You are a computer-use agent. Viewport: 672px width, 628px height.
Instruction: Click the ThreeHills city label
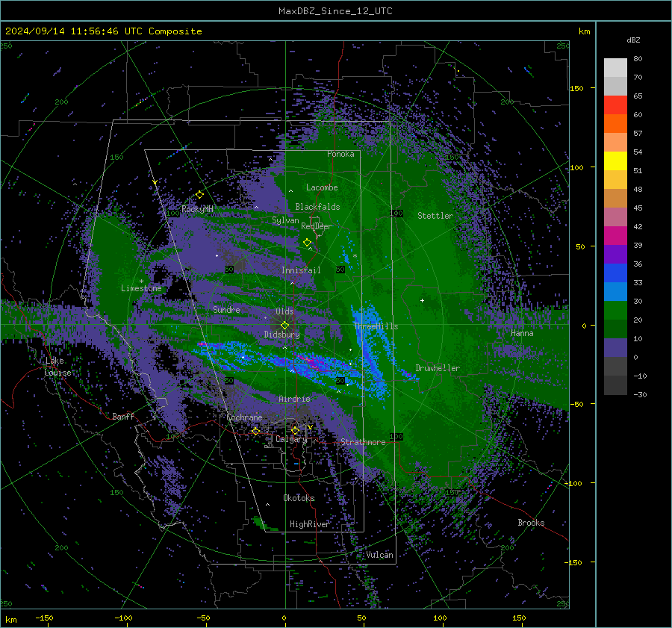(x=376, y=326)
